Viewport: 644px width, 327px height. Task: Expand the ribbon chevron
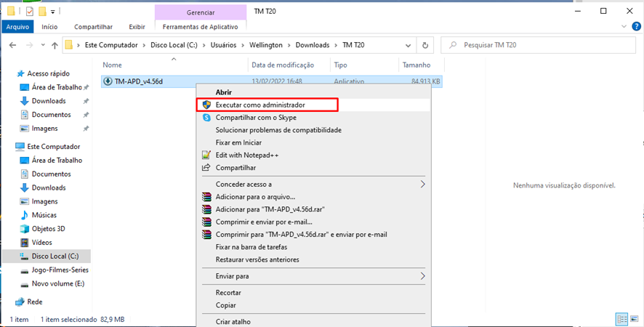click(x=624, y=27)
